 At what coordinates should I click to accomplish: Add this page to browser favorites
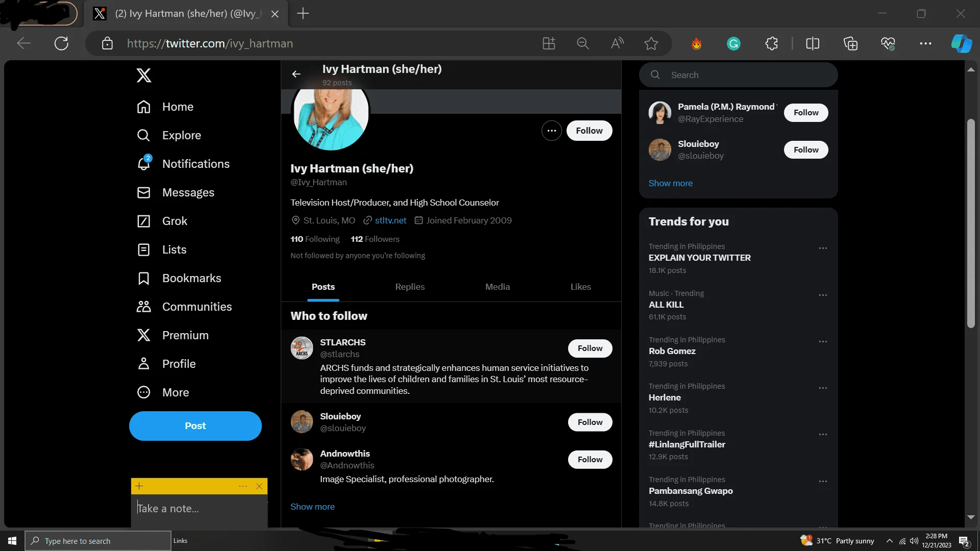tap(651, 43)
